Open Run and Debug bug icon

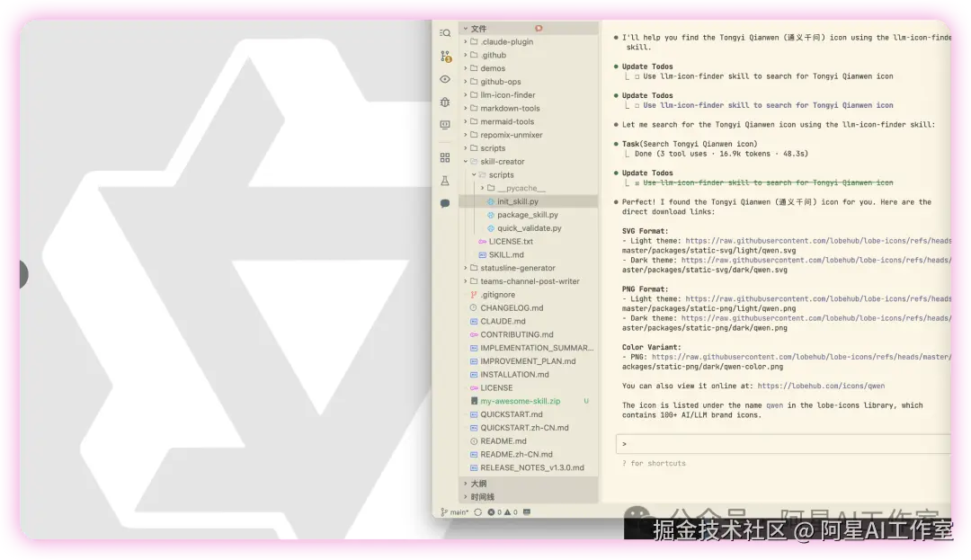click(445, 102)
